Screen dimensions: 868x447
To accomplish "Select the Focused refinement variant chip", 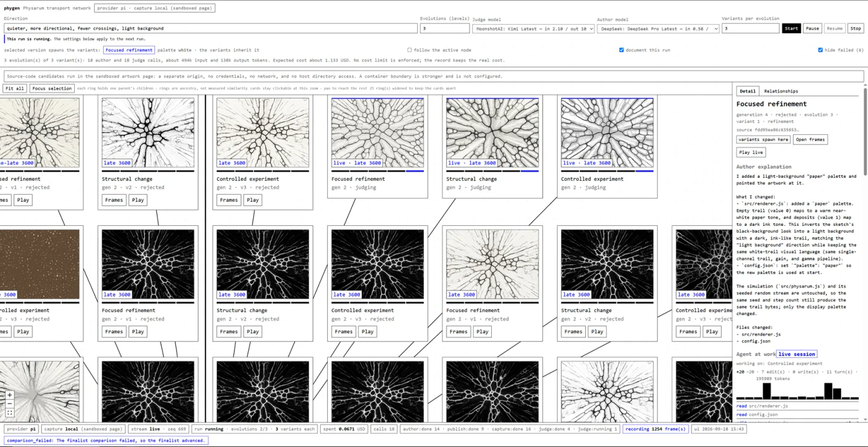I will pyautogui.click(x=129, y=50).
